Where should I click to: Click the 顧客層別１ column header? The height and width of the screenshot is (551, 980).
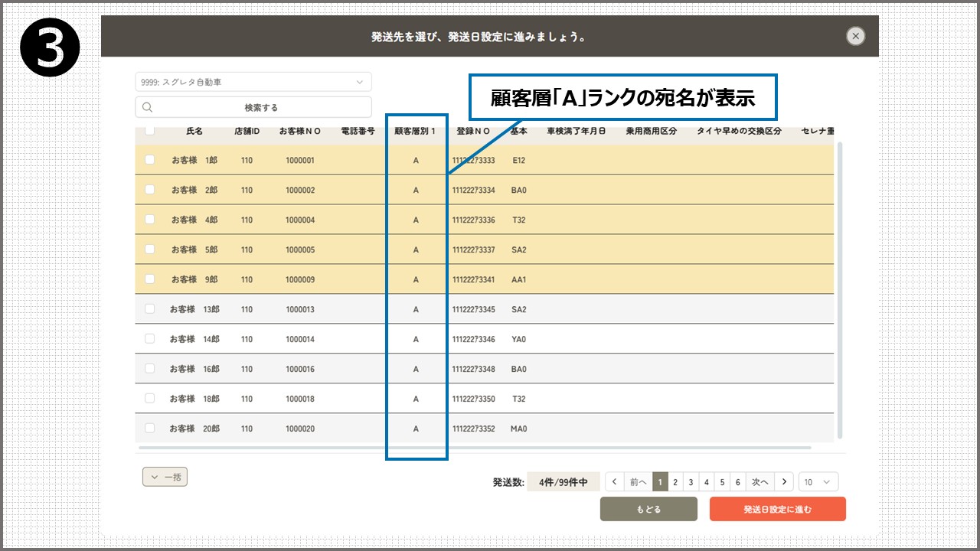point(415,131)
